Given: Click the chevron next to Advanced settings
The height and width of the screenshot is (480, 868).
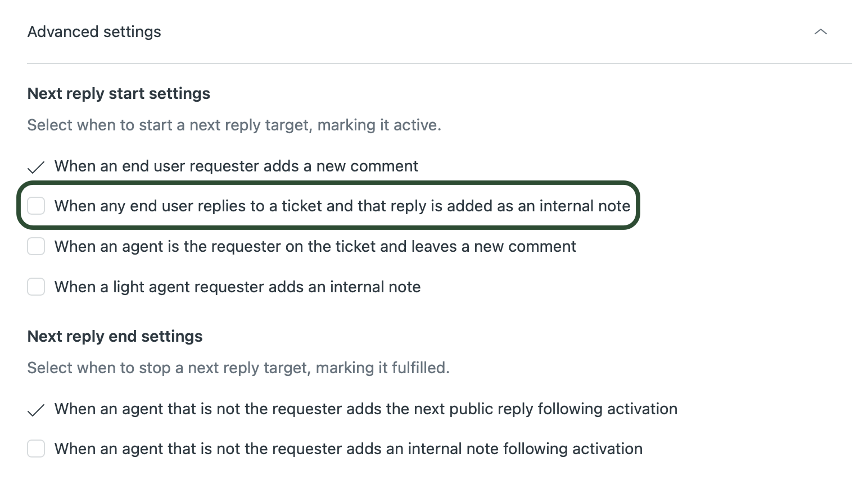Looking at the screenshot, I should [x=821, y=32].
